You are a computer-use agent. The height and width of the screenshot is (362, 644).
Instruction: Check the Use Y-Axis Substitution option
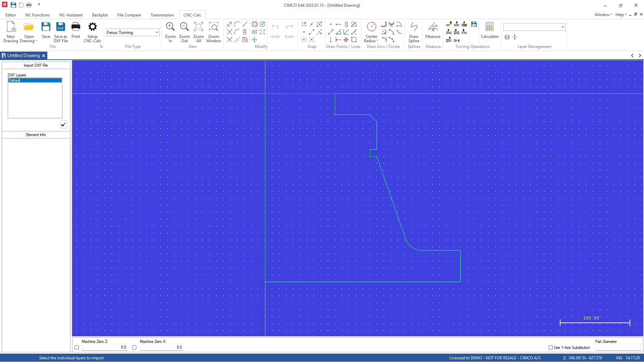point(550,348)
